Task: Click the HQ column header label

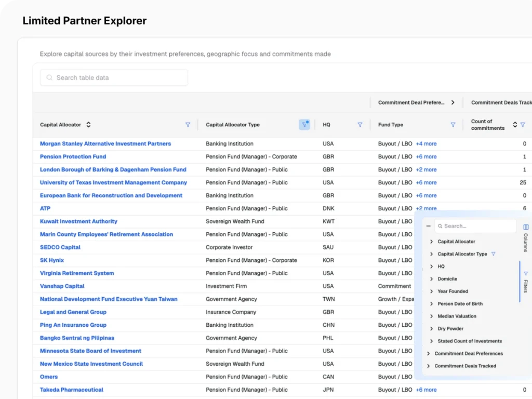Action: (326, 125)
